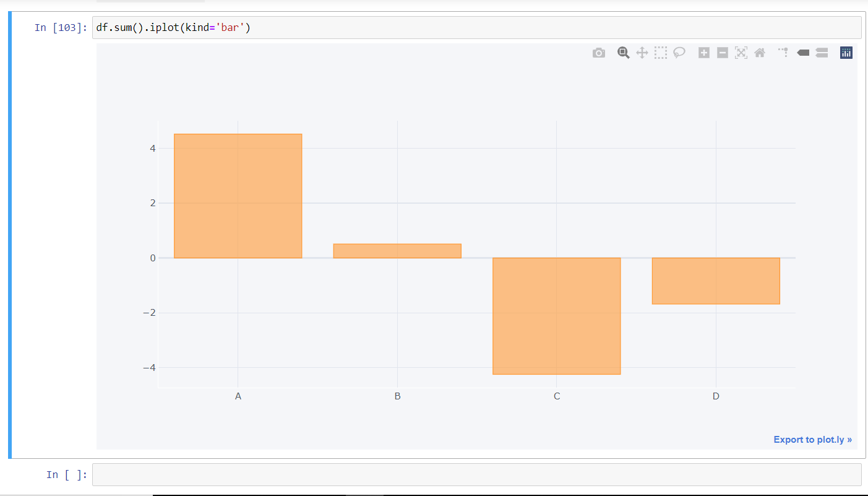Screen dimensions: 868x496
Task: Select the Zoom tool in plot modebar
Action: click(623, 53)
